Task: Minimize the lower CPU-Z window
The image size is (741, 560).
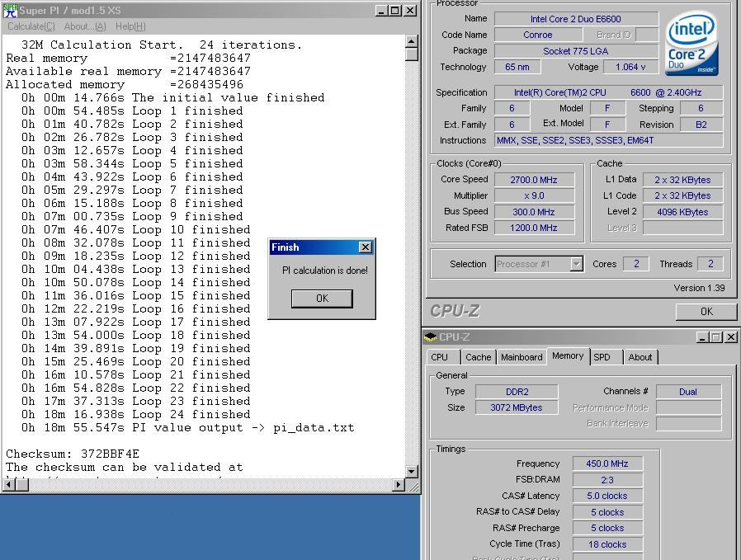Action: 702,337
